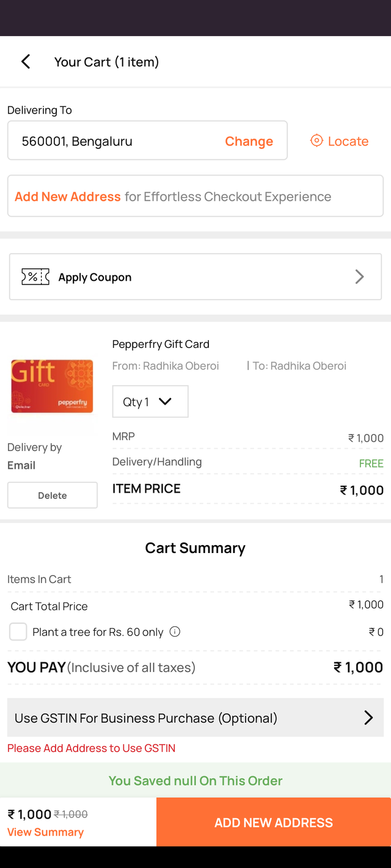Screen dimensions: 391x868
Task: Open the View Summary link
Action: [x=45, y=832]
